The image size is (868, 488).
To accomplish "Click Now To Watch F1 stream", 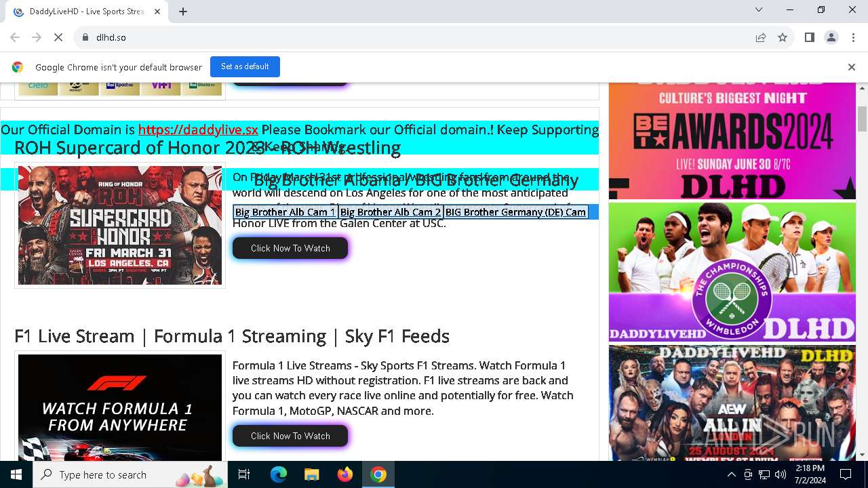I will [x=290, y=436].
